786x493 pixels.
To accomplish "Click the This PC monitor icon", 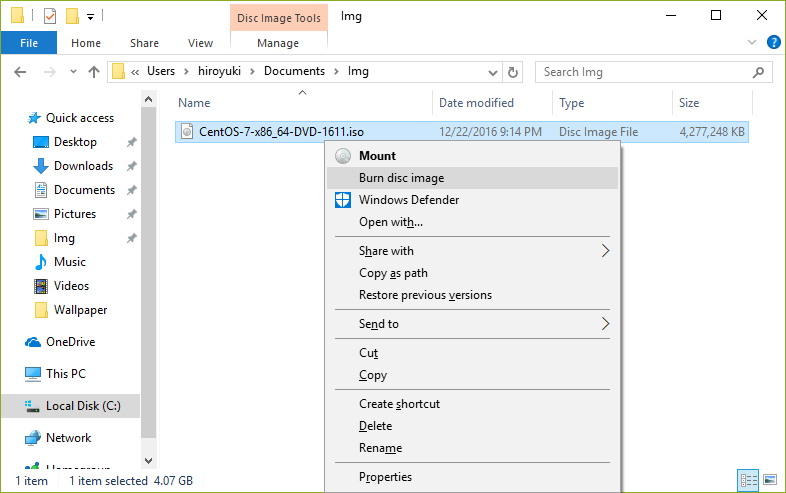I will pos(33,374).
